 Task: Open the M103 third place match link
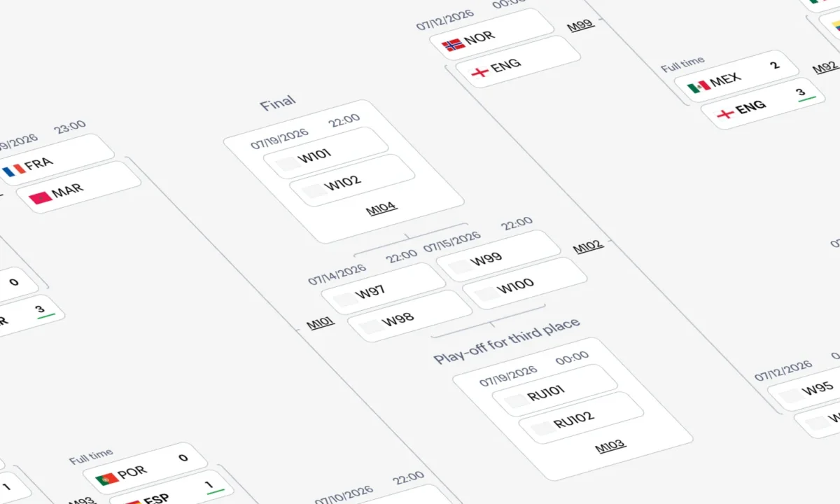[x=610, y=446]
